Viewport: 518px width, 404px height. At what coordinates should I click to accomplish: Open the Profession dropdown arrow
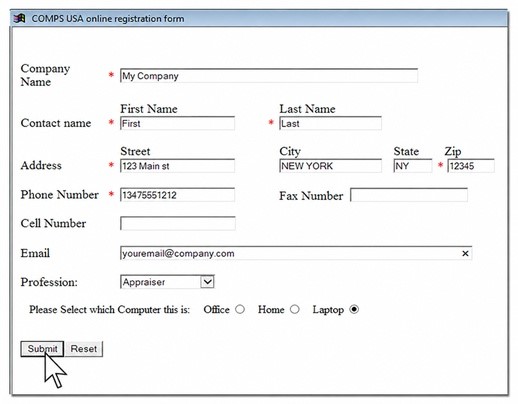click(x=208, y=282)
